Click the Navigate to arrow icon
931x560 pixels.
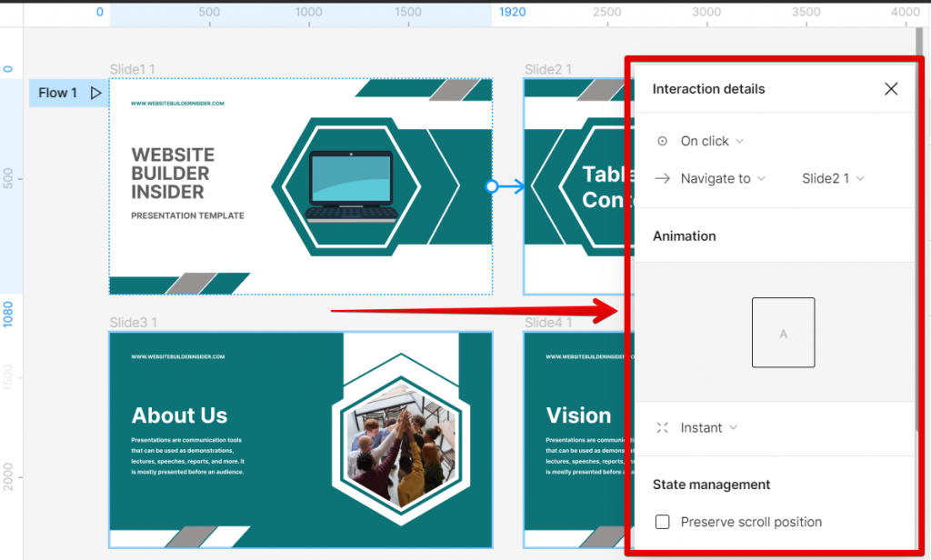663,178
